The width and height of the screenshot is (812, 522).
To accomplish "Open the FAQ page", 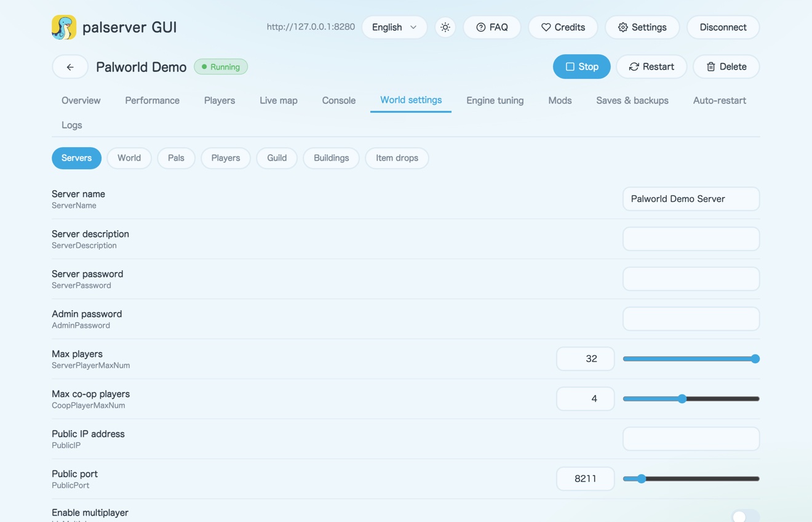I will [492, 27].
